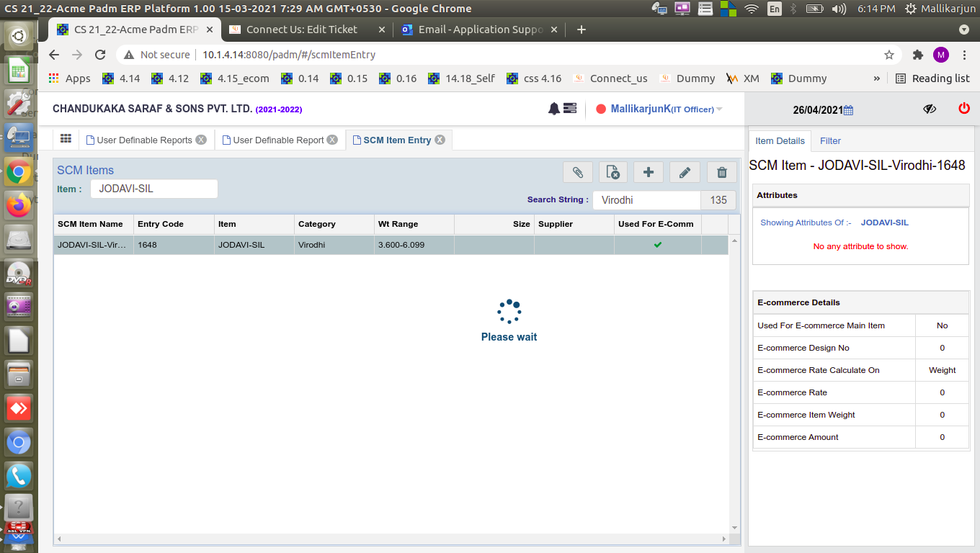This screenshot has height=553, width=980.
Task: Show more bookmarks chevron
Action: coord(877,78)
